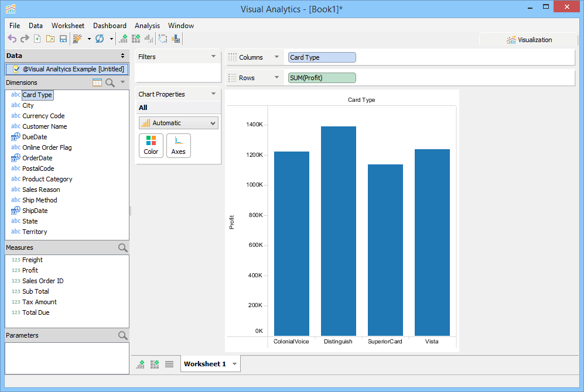Viewport: 584px width, 392px height.
Task: Open the Dashboard menu
Action: point(110,26)
